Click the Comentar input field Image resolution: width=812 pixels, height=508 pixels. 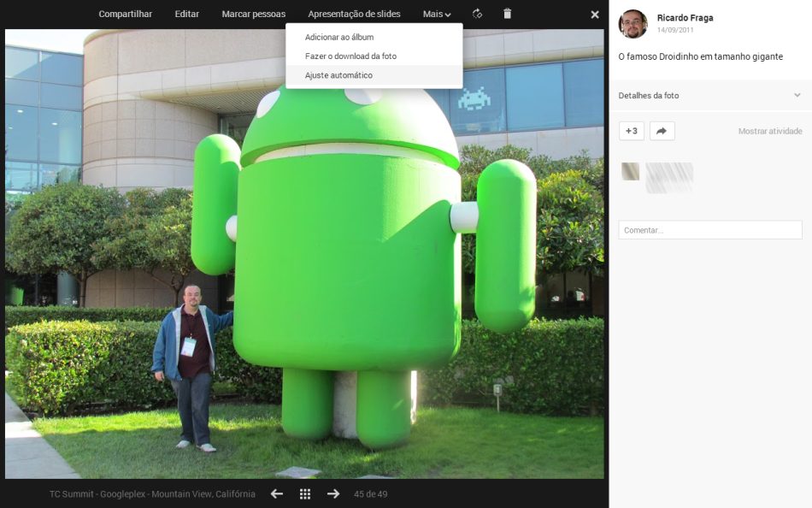(x=709, y=230)
